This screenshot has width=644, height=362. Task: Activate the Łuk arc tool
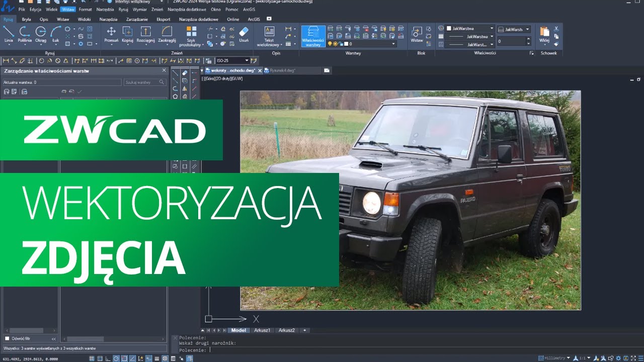[x=55, y=34]
